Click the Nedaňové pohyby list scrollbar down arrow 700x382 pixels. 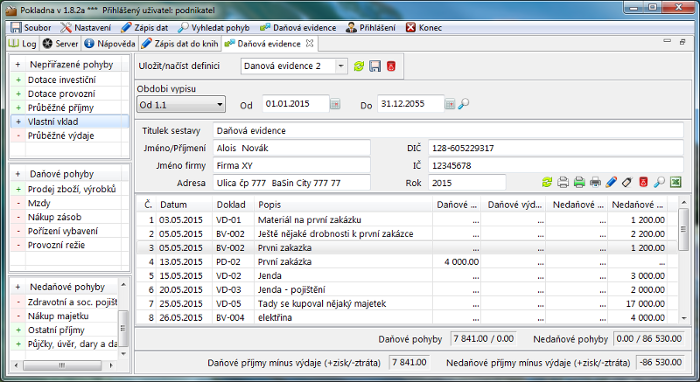point(124,353)
